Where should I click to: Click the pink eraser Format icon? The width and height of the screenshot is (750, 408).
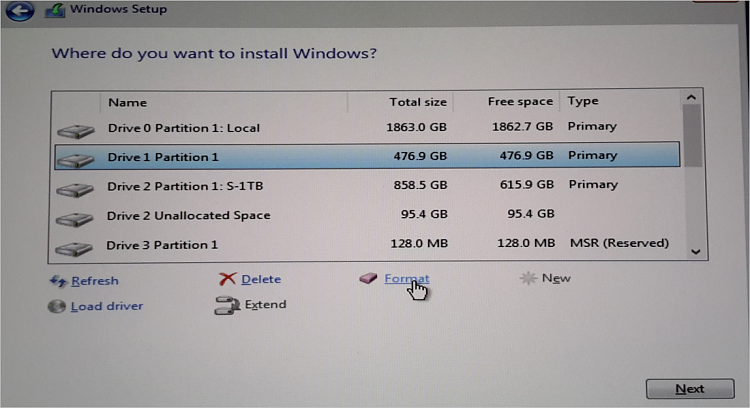coord(368,278)
